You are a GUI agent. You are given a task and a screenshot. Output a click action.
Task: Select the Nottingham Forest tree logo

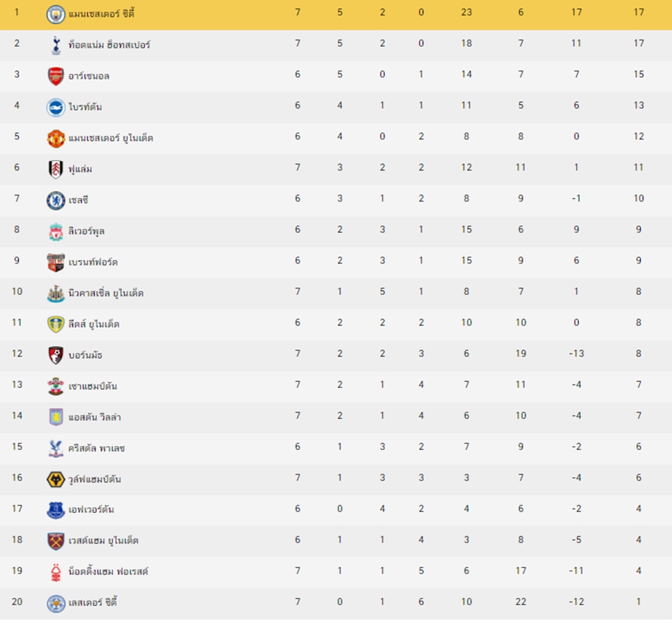56,572
